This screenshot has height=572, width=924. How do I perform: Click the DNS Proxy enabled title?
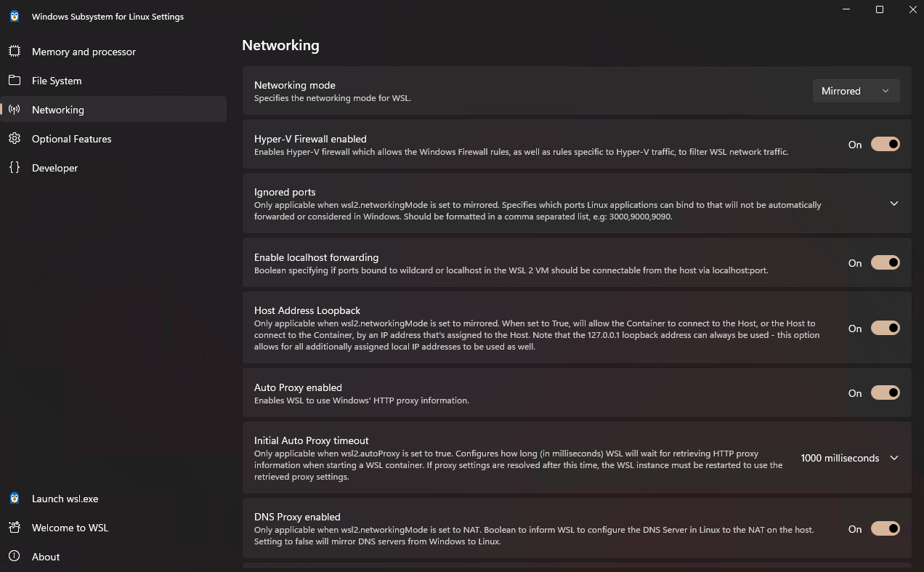pyautogui.click(x=297, y=517)
